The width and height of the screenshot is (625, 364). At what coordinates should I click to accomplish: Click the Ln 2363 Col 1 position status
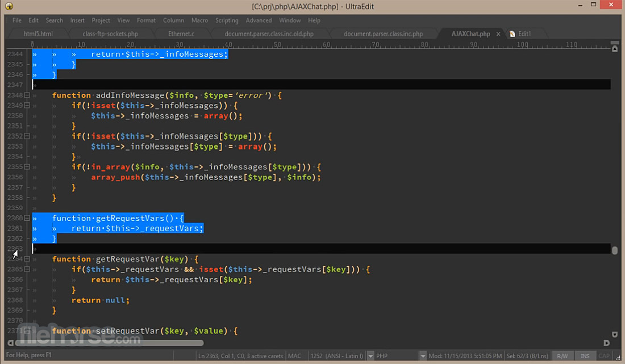point(240,356)
